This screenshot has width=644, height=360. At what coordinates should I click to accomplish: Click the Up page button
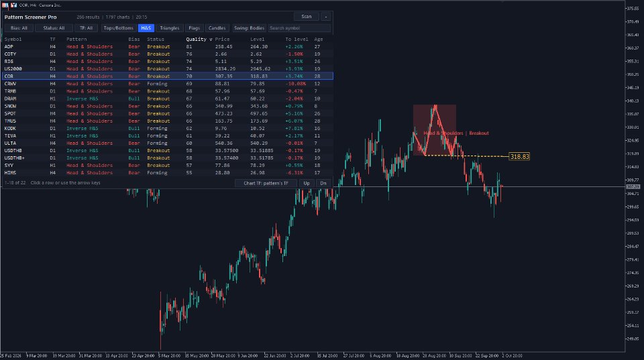[x=307, y=183]
